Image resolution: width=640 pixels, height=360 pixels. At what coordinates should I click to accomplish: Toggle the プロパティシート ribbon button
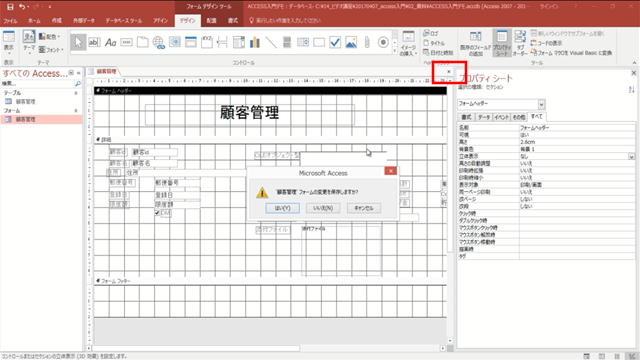coord(502,43)
